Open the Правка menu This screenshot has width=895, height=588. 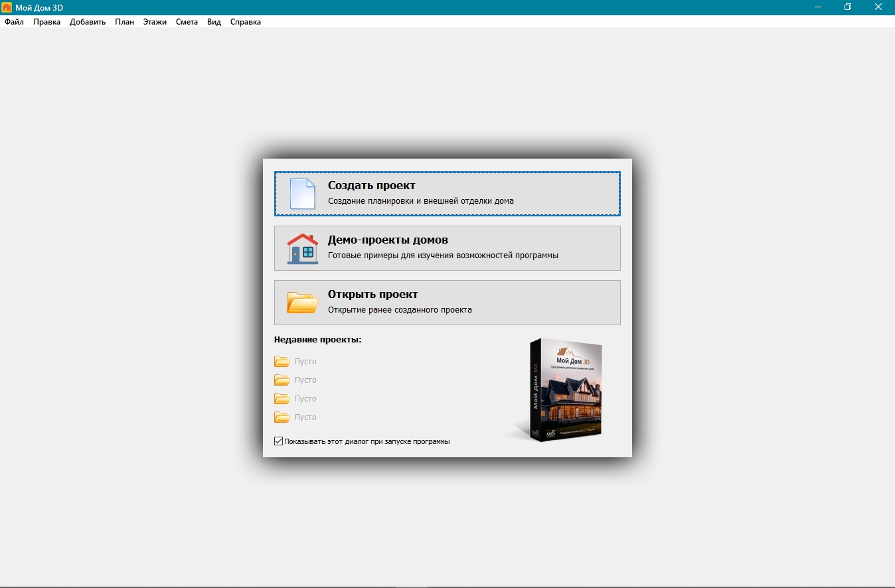click(46, 22)
